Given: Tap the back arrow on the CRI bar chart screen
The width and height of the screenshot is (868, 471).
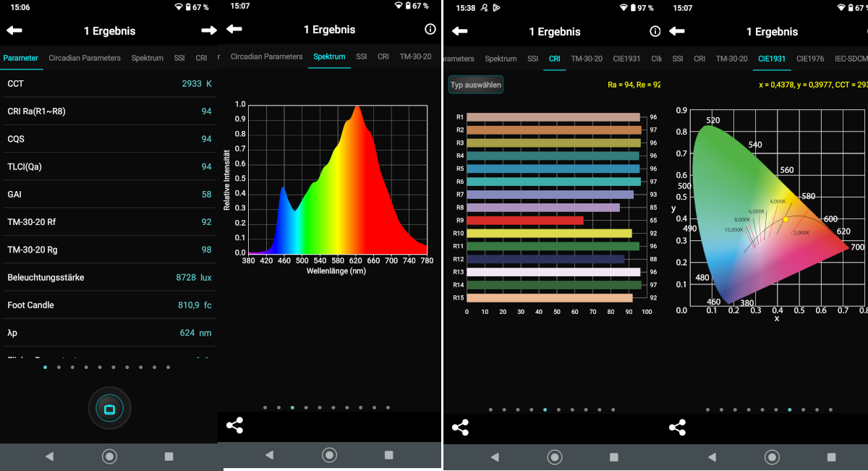Looking at the screenshot, I should click(x=459, y=31).
